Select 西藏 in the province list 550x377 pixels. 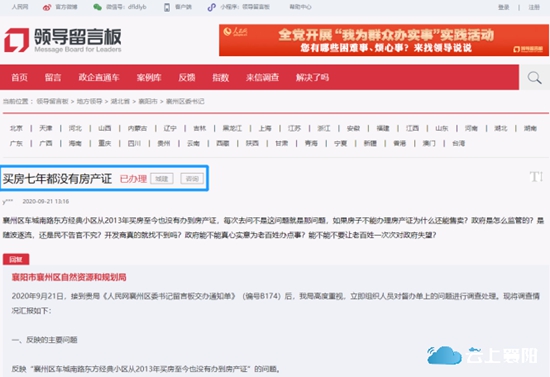click(223, 143)
